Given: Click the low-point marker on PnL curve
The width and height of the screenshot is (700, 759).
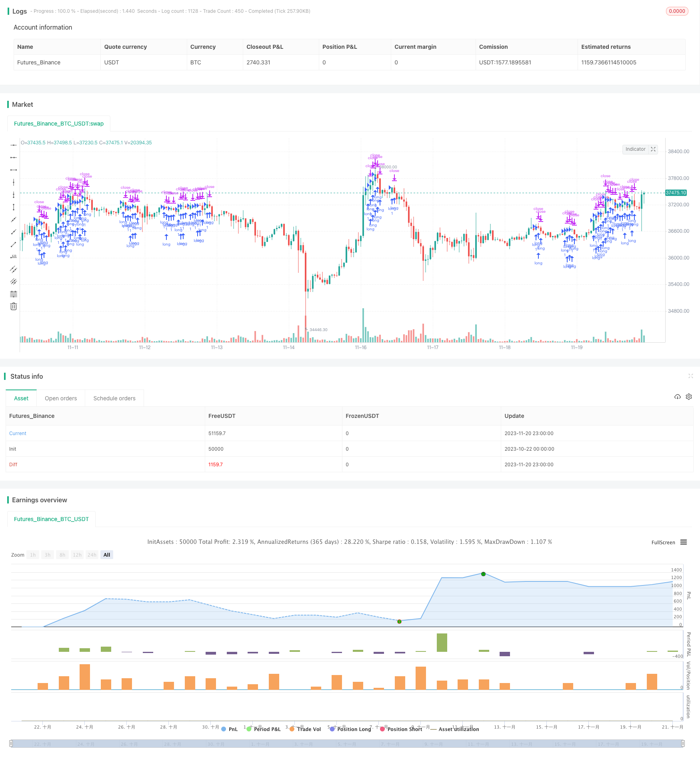Looking at the screenshot, I should pos(399,621).
